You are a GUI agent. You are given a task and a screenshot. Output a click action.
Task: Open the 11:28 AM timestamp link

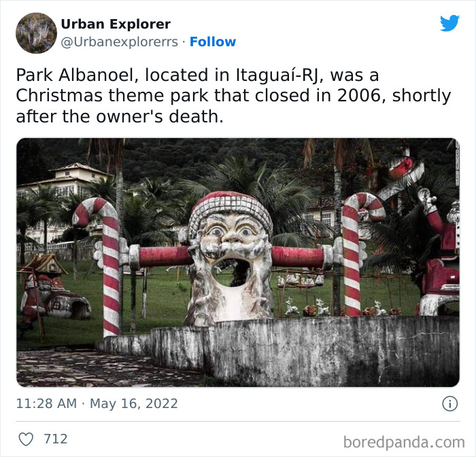46,404
